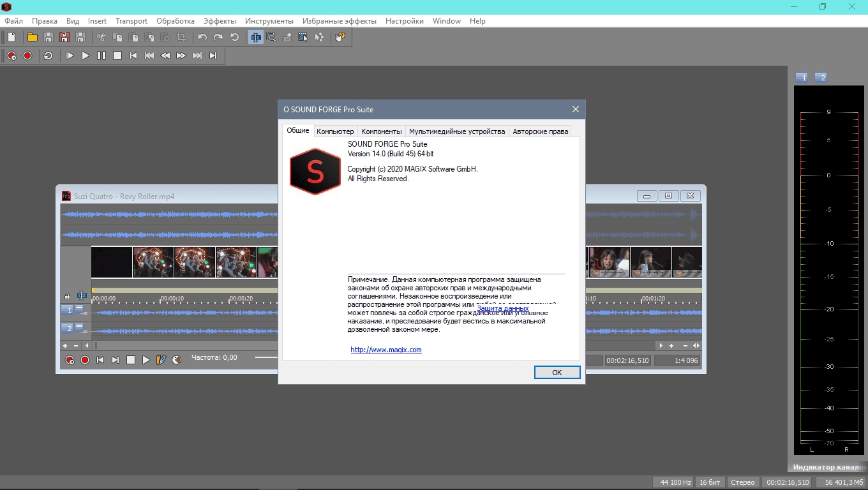This screenshot has height=490, width=868.
Task: Close the About SOUND FORGE dialog
Action: coord(576,109)
